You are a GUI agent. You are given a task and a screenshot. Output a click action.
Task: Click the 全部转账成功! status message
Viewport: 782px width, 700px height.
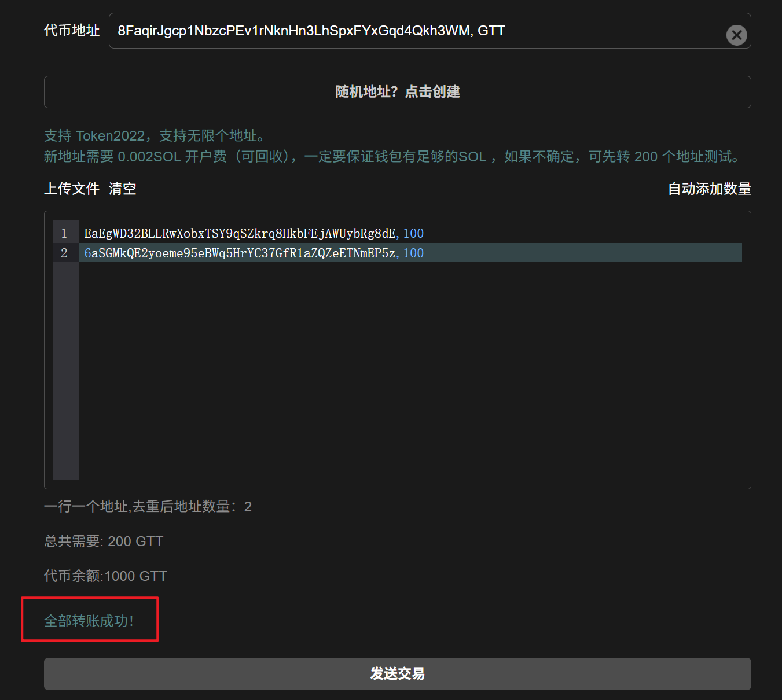pos(89,621)
